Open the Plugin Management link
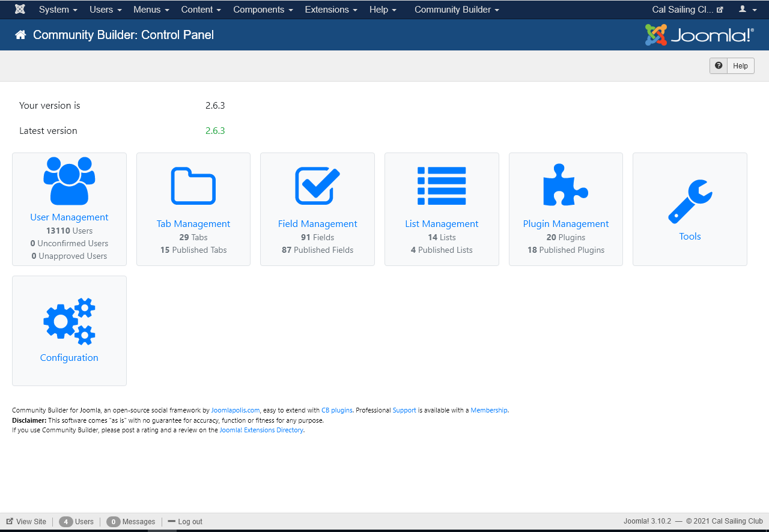 coord(565,224)
